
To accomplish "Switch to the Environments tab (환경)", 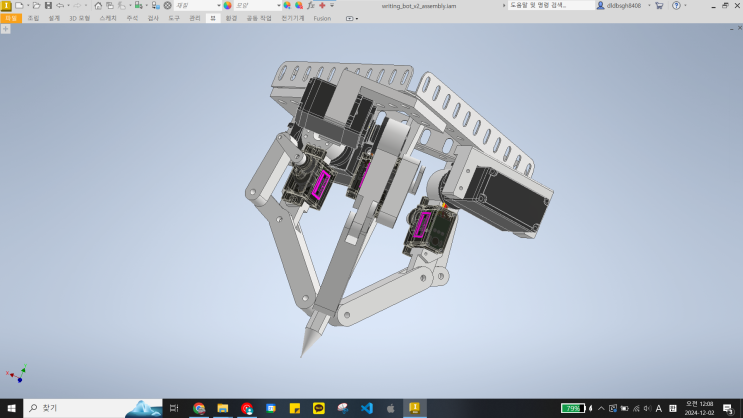I will coord(231,18).
